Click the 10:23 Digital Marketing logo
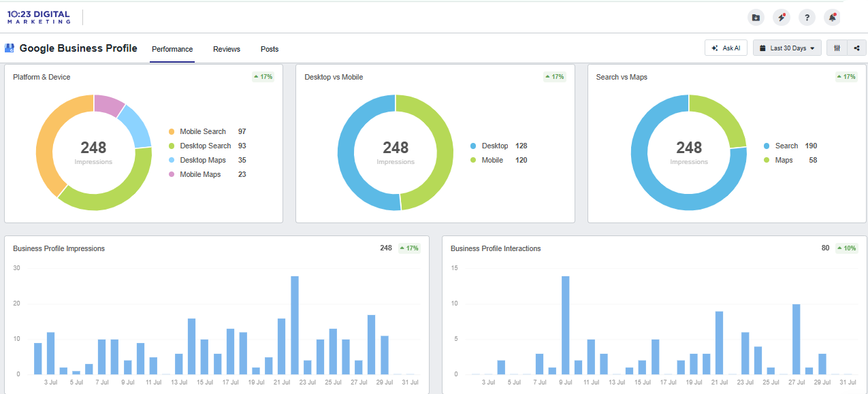Viewport: 868px width, 394px height. point(39,17)
